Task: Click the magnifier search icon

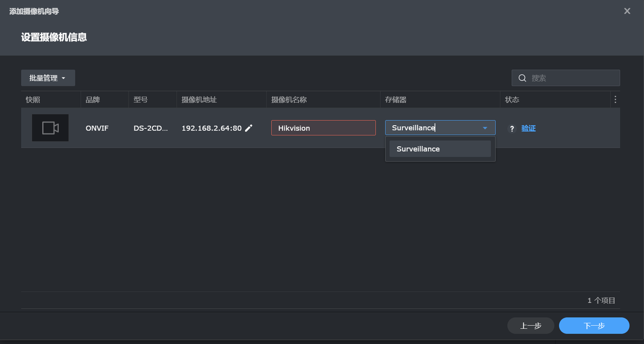Action: (522, 78)
